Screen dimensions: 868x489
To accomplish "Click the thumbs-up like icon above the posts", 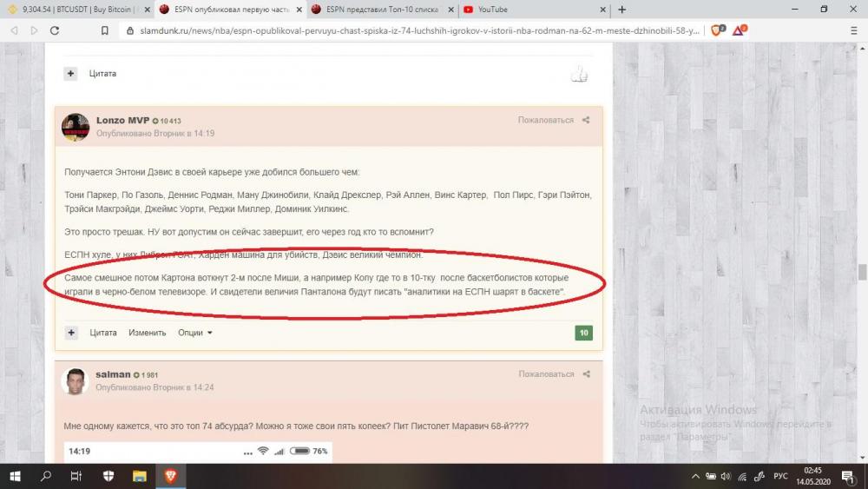I will (579, 76).
